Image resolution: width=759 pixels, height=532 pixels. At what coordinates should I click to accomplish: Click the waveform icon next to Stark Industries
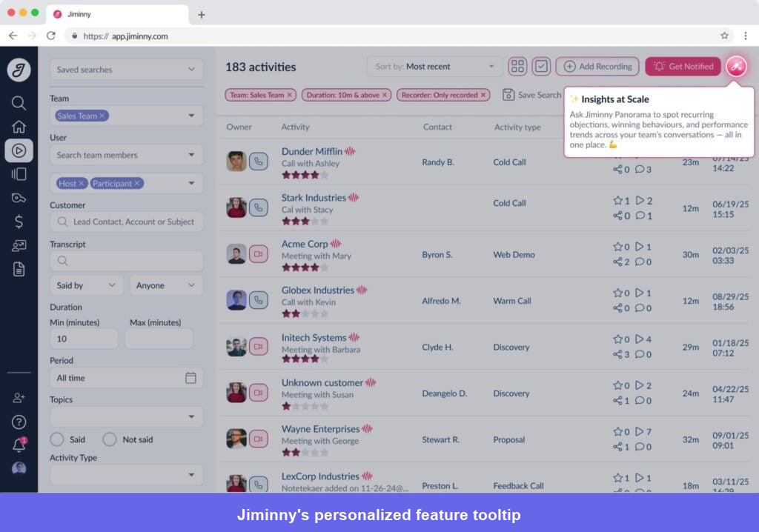[354, 198]
